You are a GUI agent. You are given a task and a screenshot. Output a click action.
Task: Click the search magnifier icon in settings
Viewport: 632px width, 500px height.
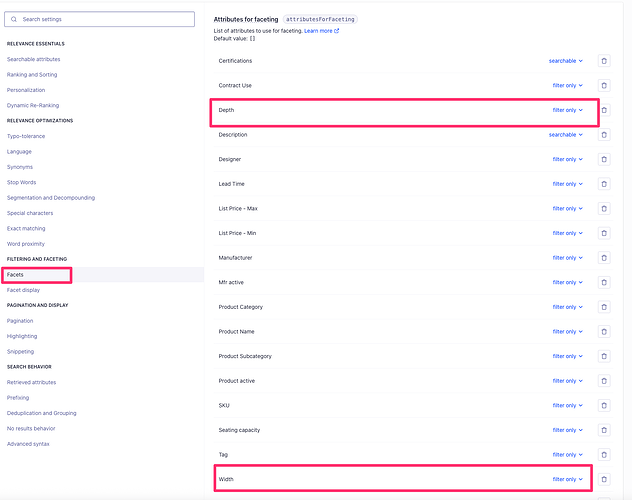14,19
